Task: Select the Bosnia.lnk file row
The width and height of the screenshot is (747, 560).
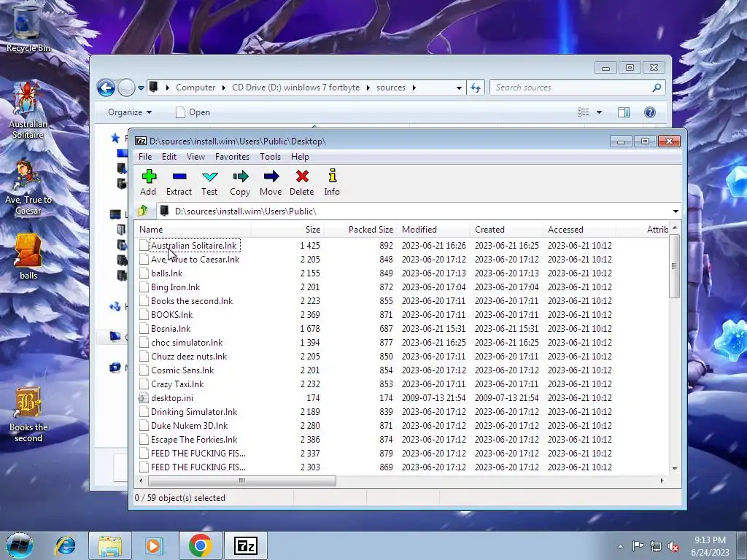Action: coord(400,329)
